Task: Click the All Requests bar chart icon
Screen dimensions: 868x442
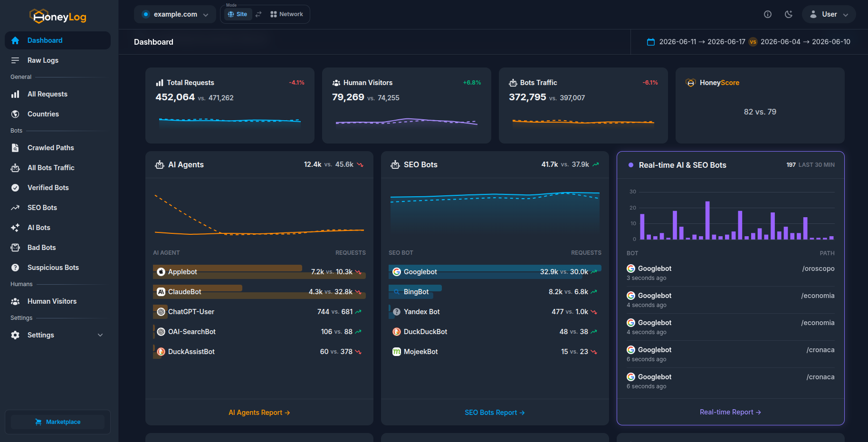Action: pyautogui.click(x=15, y=94)
